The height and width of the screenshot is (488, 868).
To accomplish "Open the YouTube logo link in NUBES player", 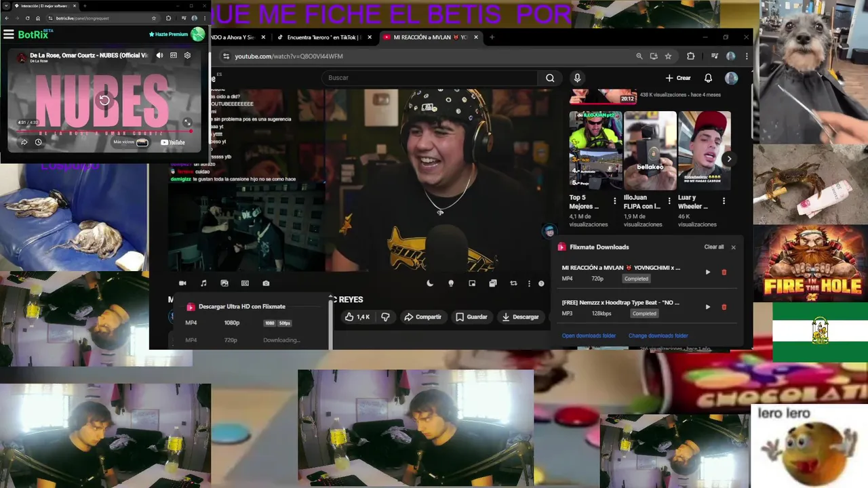I will coord(173,142).
